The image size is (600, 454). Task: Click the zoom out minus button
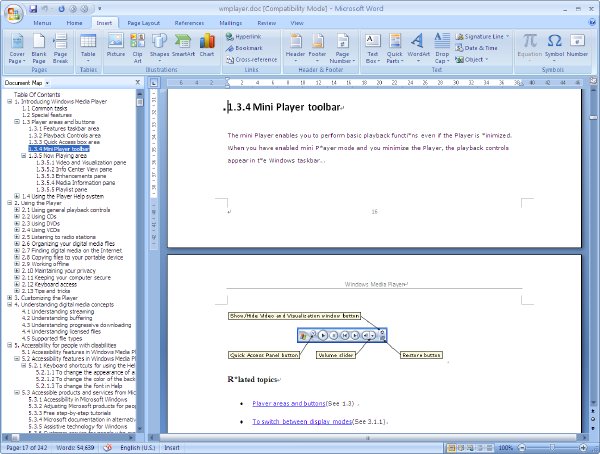[x=521, y=447]
